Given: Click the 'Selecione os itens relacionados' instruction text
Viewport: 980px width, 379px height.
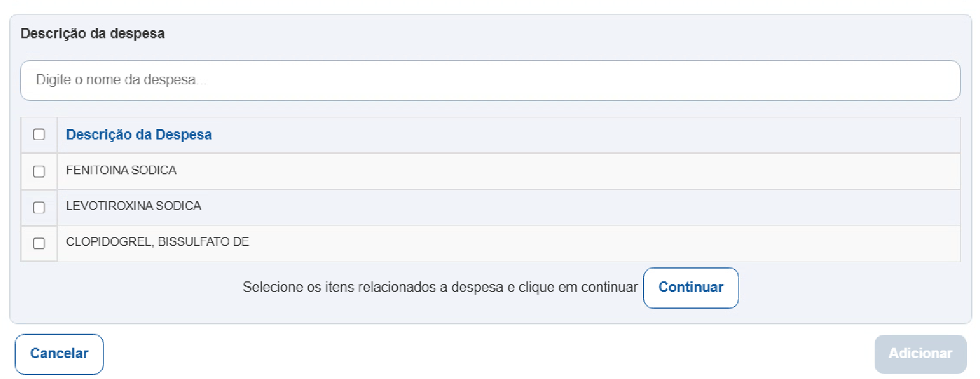Looking at the screenshot, I should [440, 287].
